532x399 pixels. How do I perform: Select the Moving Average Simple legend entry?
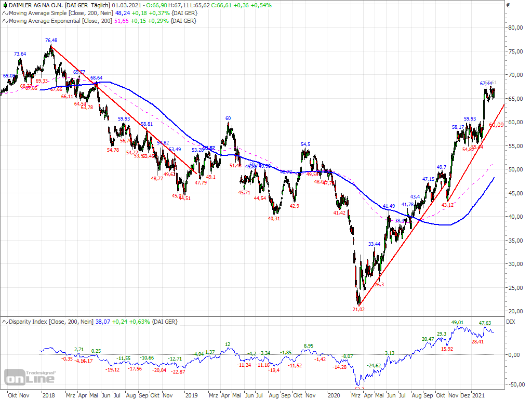pyautogui.click(x=61, y=13)
